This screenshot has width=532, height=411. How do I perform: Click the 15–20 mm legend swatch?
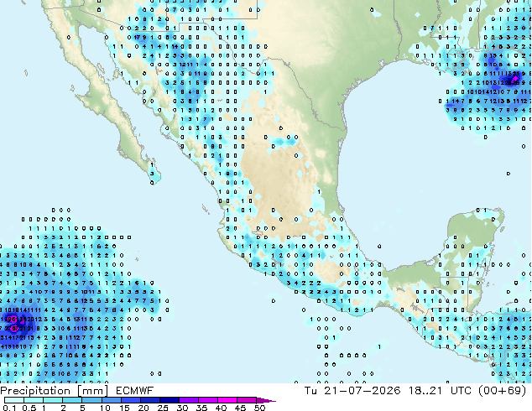(x=131, y=400)
